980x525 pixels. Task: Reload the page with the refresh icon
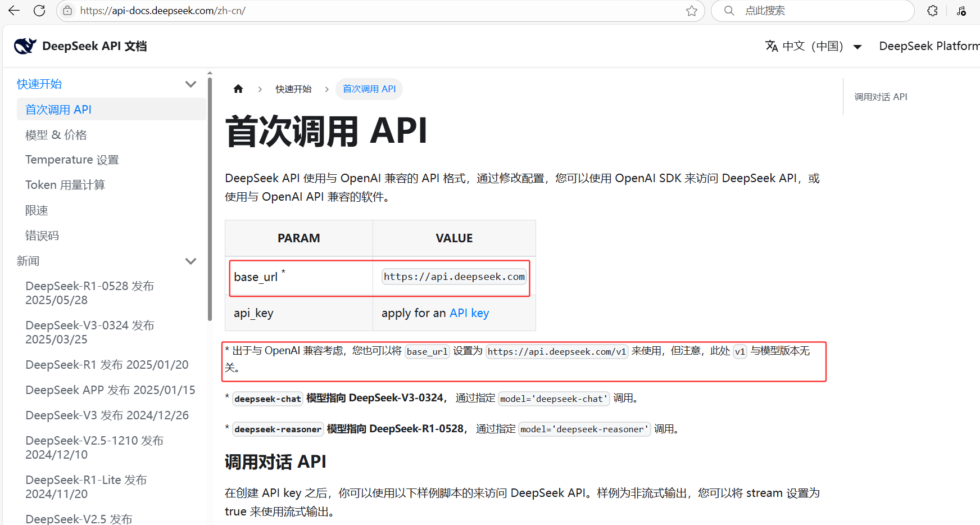point(39,11)
